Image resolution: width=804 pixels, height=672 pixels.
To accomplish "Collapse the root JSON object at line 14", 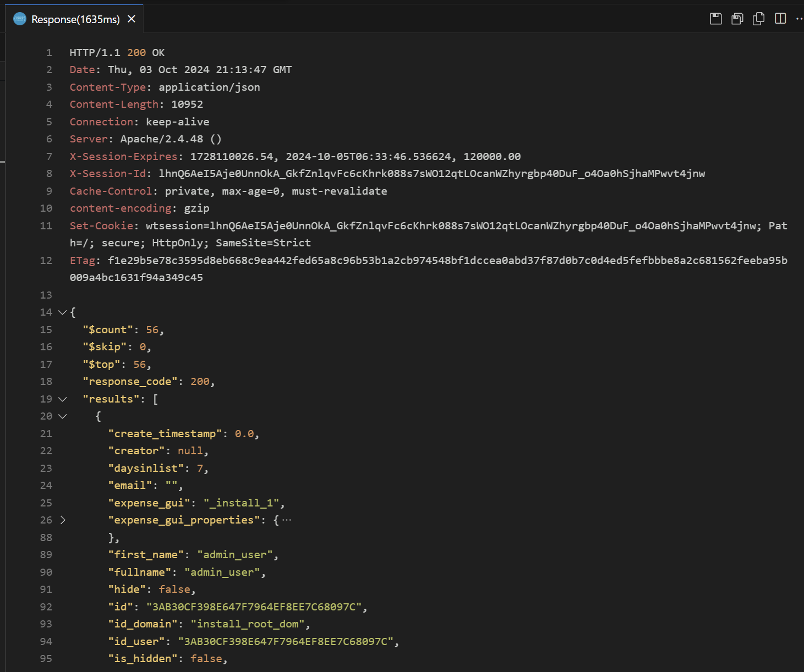I will coord(63,312).
